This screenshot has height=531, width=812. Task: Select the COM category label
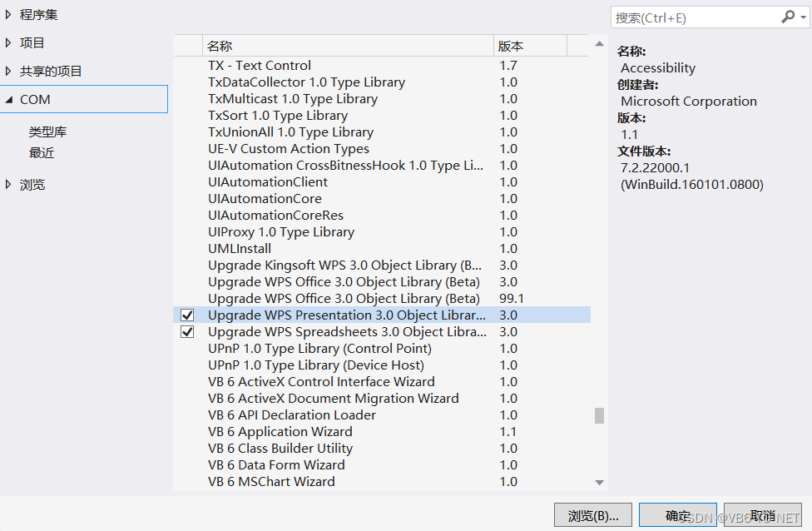pyautogui.click(x=35, y=100)
